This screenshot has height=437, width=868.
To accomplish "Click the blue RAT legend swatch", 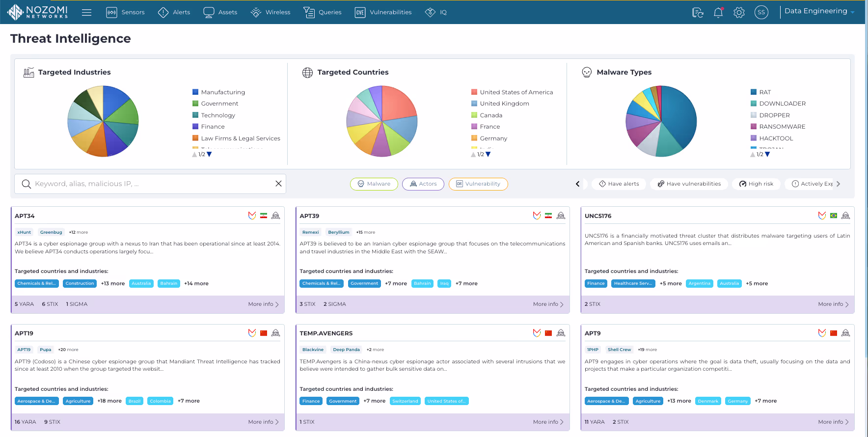I will click(754, 92).
